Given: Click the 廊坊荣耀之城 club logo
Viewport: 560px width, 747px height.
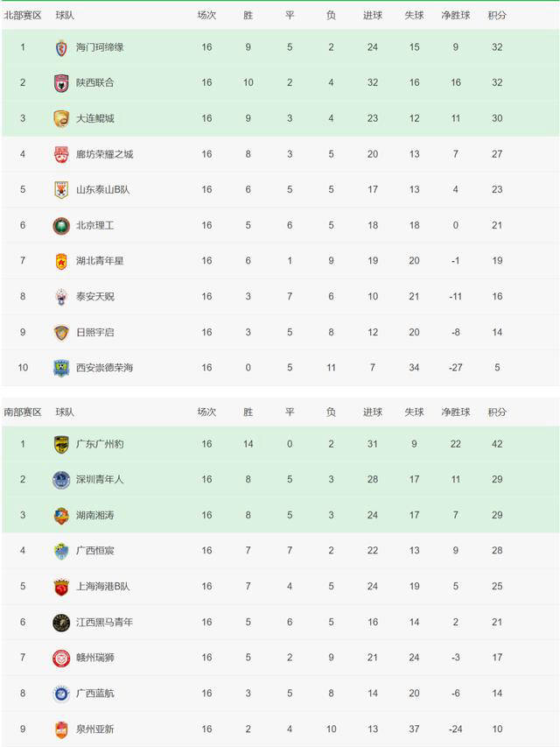Looking at the screenshot, I should [x=61, y=154].
